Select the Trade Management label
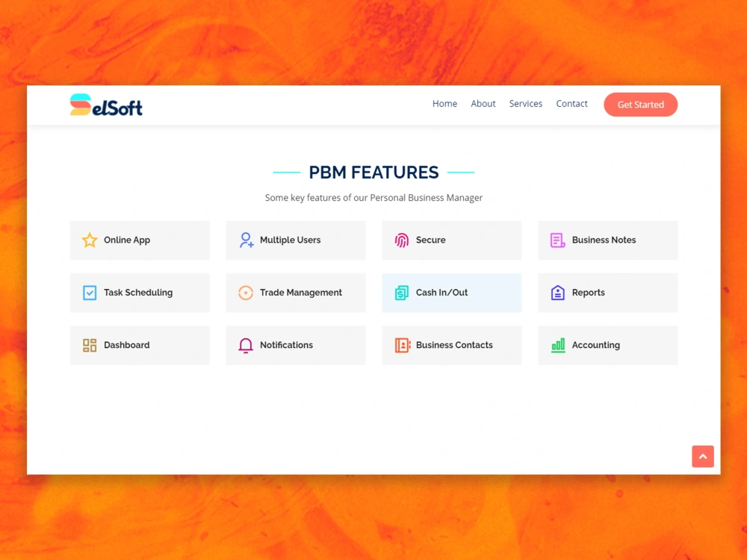The height and width of the screenshot is (560, 747). [x=300, y=293]
